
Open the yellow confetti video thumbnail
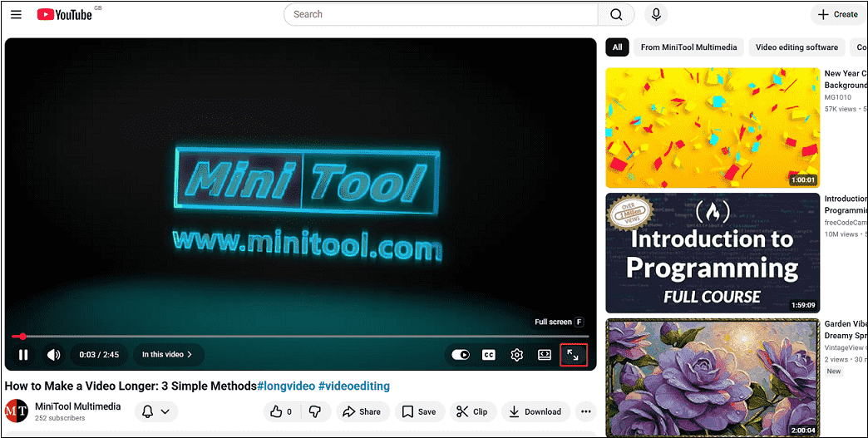pyautogui.click(x=713, y=128)
